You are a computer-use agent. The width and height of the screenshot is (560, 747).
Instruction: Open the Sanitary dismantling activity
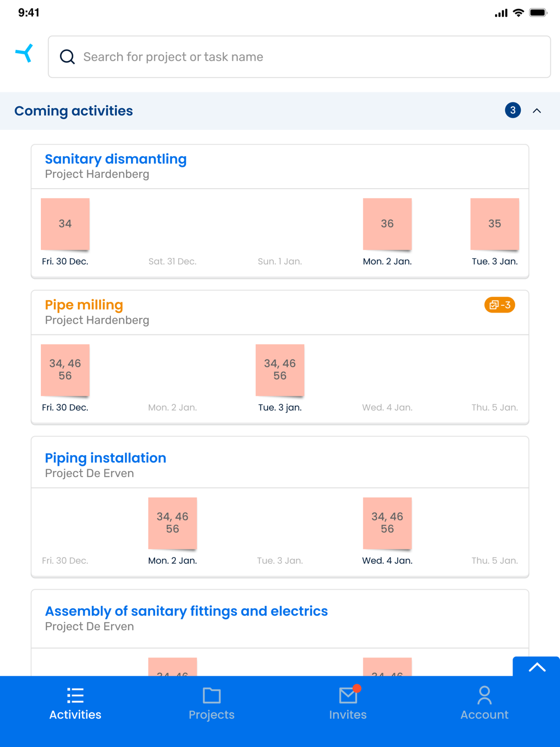[116, 159]
